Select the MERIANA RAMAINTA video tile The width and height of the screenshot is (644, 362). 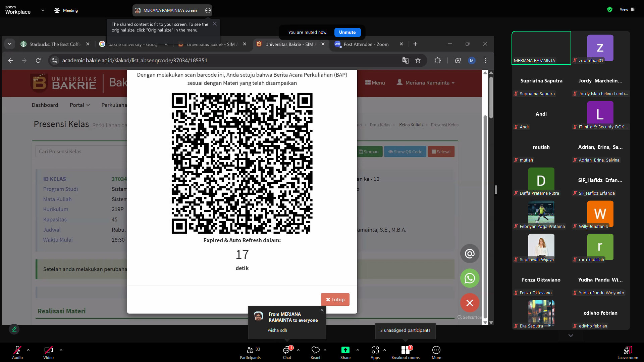(x=541, y=48)
